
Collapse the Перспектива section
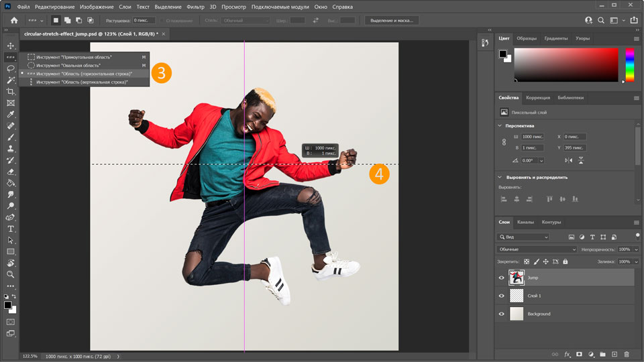pyautogui.click(x=500, y=125)
